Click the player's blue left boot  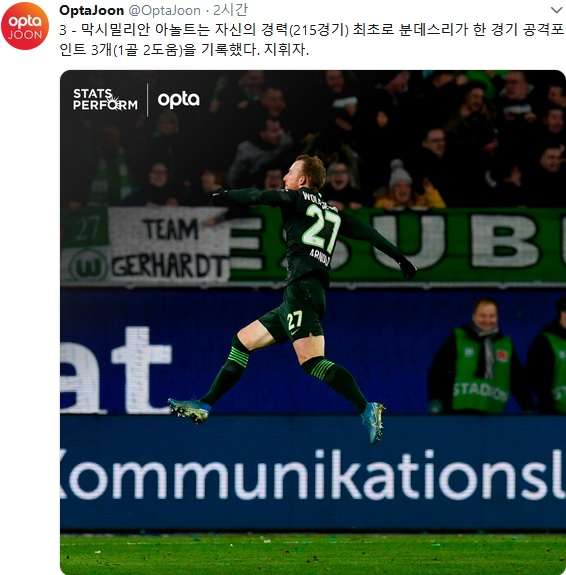pyautogui.click(x=189, y=409)
